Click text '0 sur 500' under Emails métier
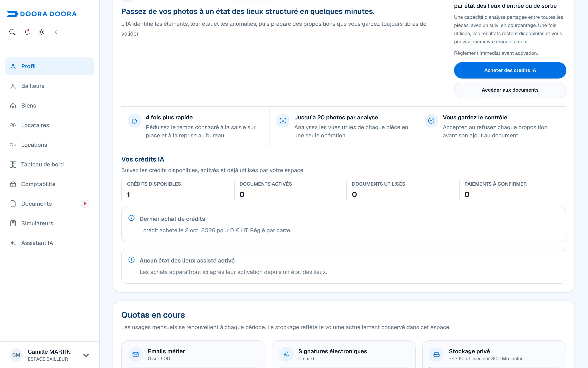This screenshot has height=368, width=588. (159, 359)
